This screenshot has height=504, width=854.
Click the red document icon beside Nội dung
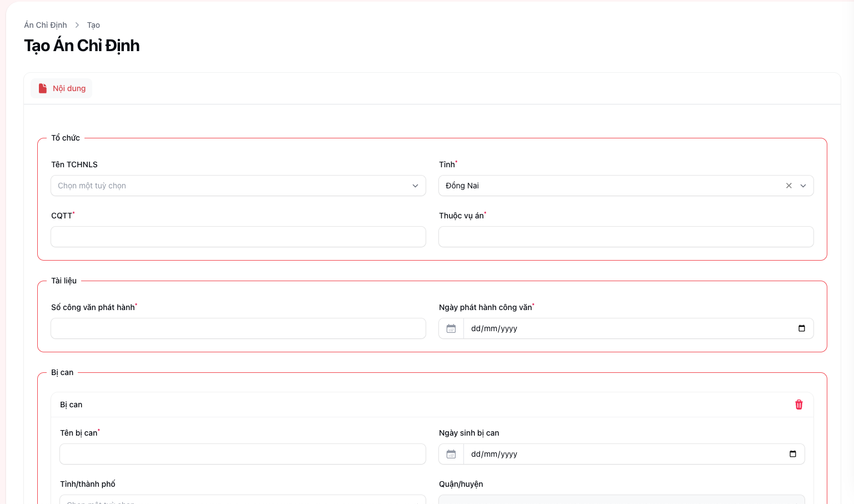pyautogui.click(x=43, y=88)
